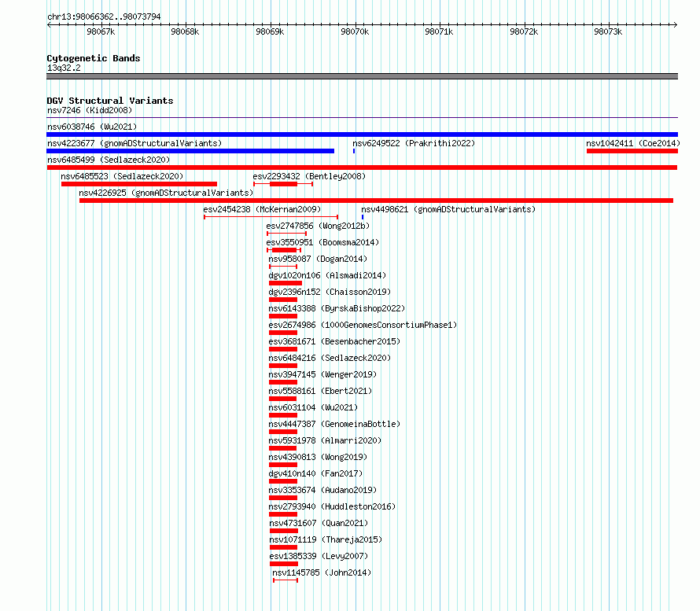Open nsv4223677 (gnomADStructuralVariants) label
The width and height of the screenshot is (700, 611).
pyautogui.click(x=134, y=143)
